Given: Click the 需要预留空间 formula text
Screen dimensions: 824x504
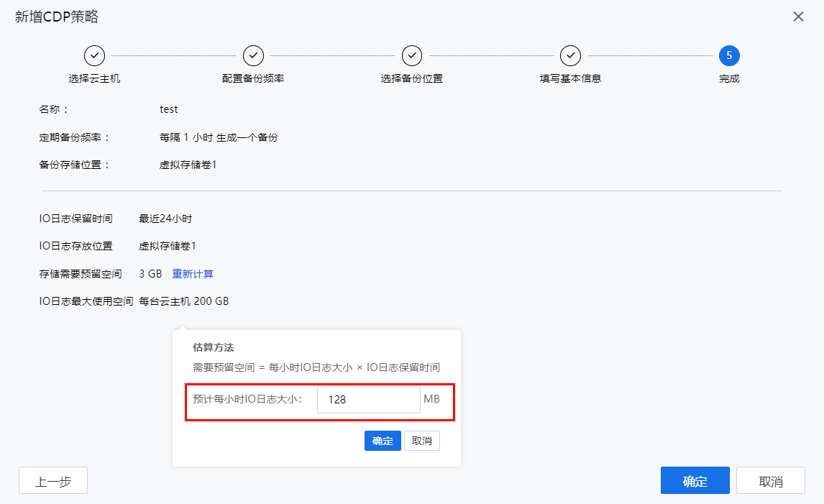Looking at the screenshot, I should pyautogui.click(x=316, y=367).
